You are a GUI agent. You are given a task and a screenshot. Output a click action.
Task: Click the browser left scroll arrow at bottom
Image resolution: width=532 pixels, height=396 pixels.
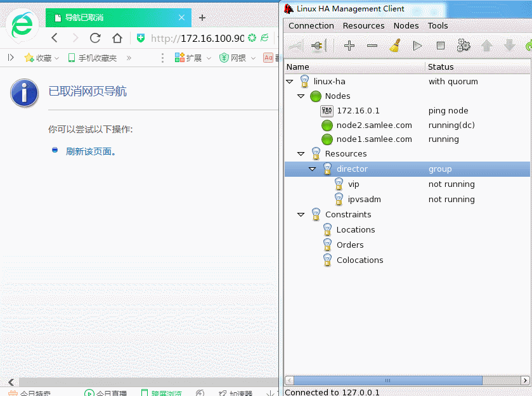pos(11,382)
